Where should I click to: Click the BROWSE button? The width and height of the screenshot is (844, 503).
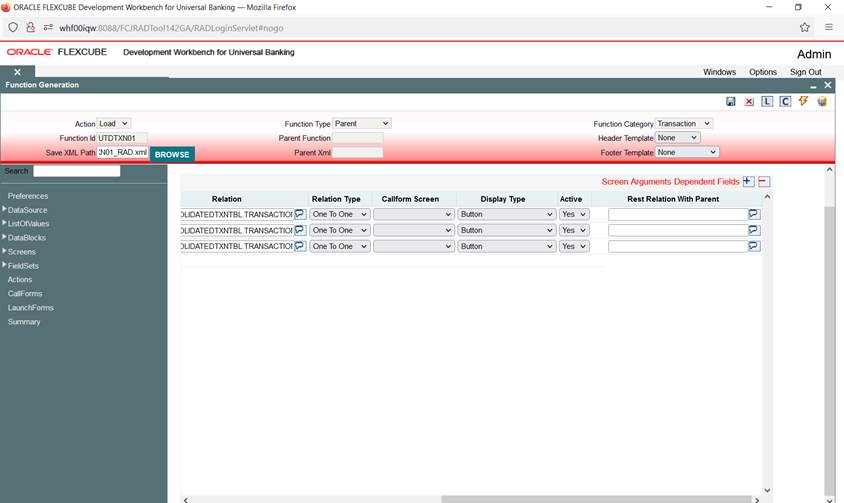[x=172, y=154]
